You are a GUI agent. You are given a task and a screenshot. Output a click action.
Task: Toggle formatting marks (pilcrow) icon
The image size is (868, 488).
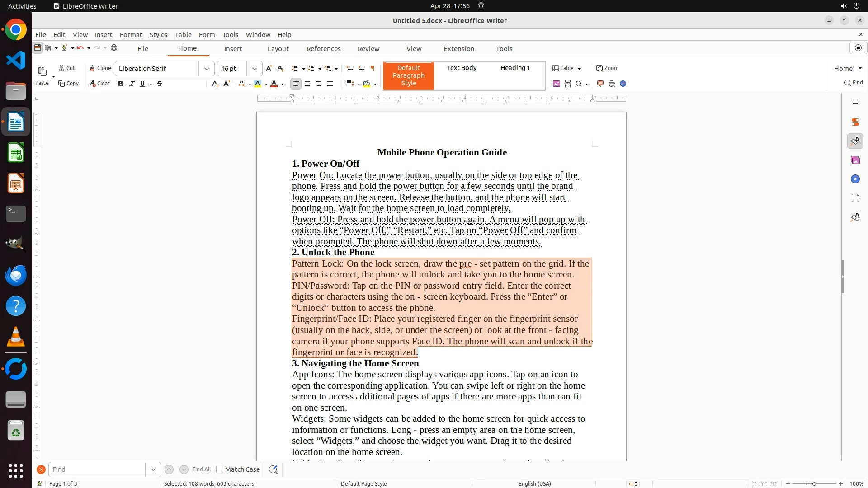point(373,68)
